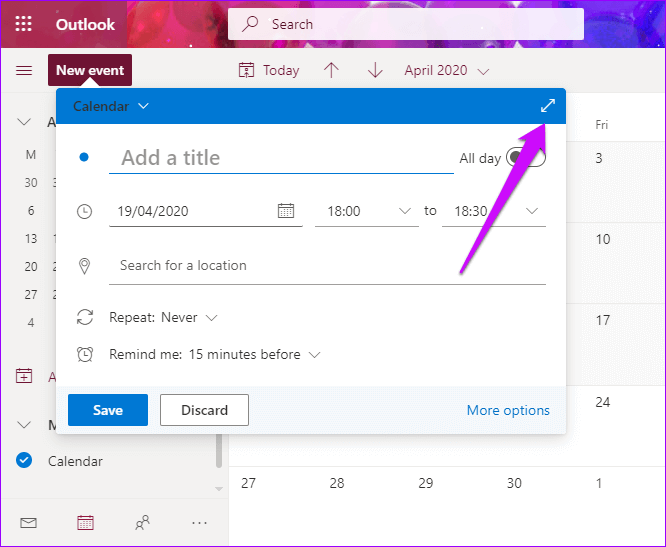
Task: Select Friday 24 in calendar grid
Action: [x=603, y=402]
